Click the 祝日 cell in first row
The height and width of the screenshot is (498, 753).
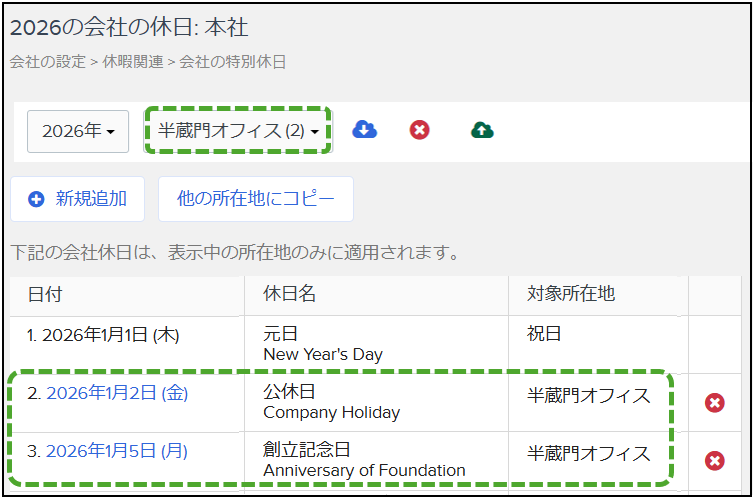(546, 334)
